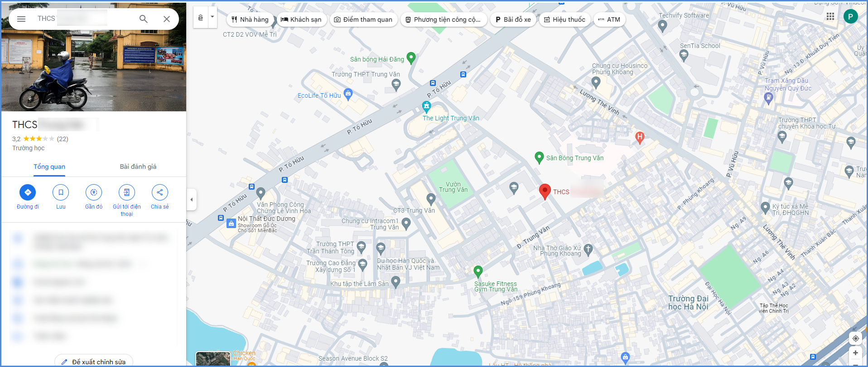Zoom in with the plus button

(x=855, y=353)
